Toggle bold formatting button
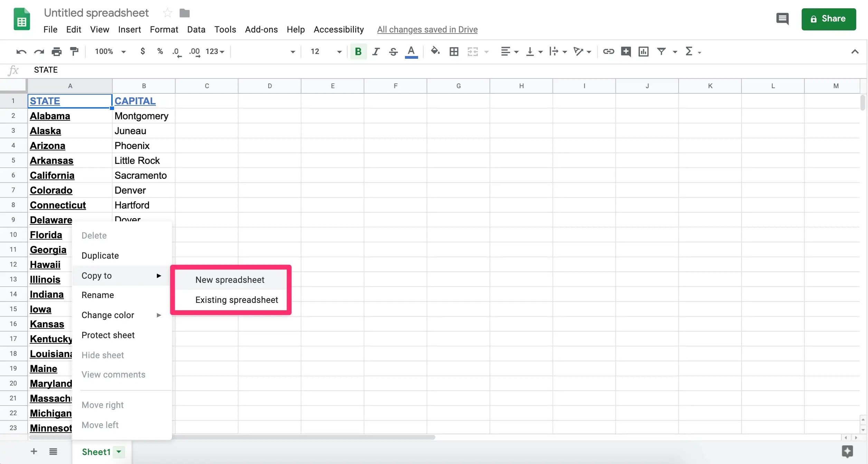 click(358, 52)
